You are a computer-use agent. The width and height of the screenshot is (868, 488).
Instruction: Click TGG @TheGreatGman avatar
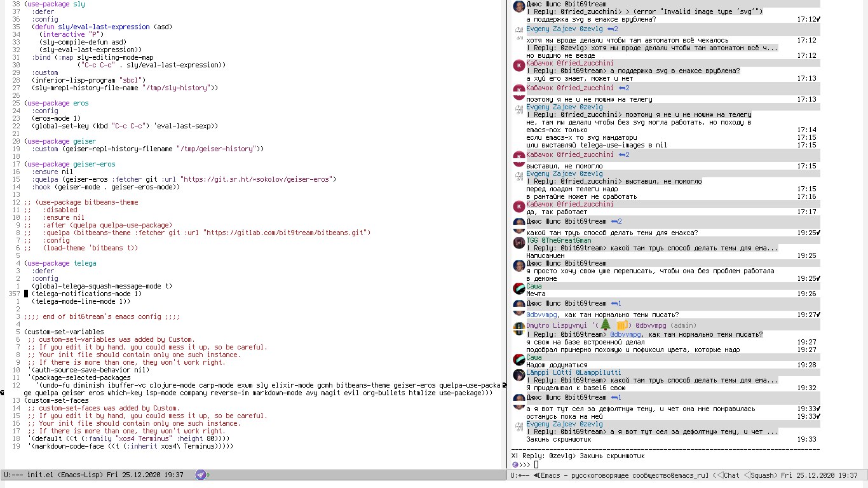[519, 243]
